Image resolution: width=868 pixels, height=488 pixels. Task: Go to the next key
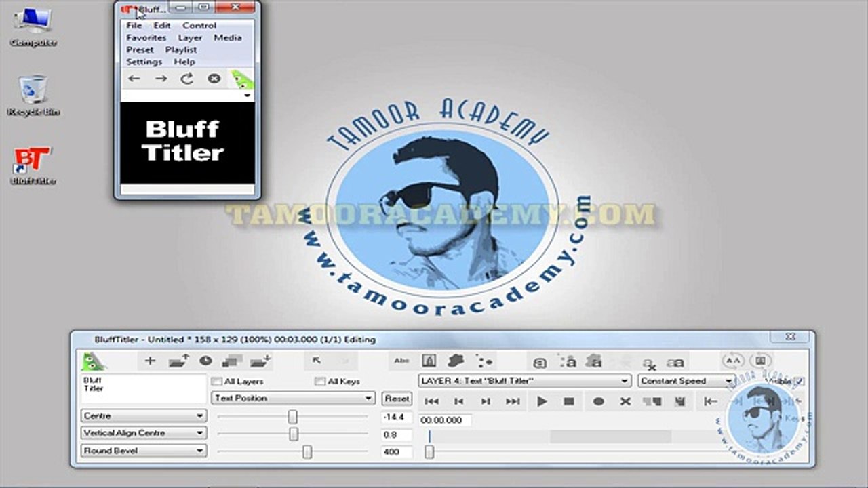[x=486, y=401]
